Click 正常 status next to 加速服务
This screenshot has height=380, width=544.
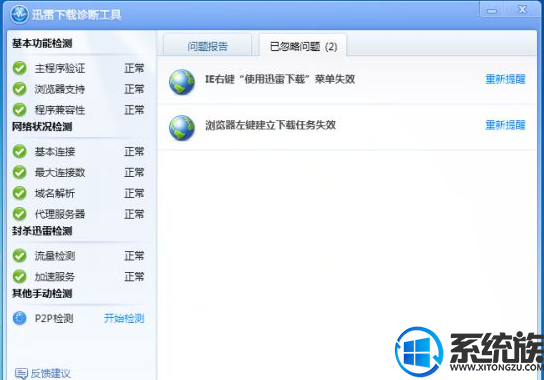(134, 277)
